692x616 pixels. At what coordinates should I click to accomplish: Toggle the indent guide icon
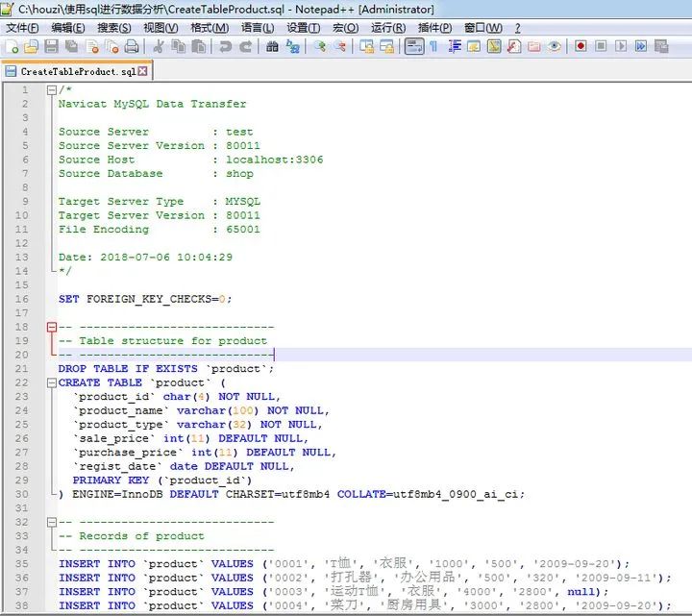(454, 46)
